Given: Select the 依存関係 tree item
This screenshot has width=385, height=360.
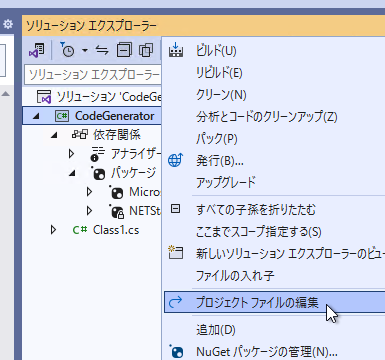Looking at the screenshot, I should coord(117,135).
